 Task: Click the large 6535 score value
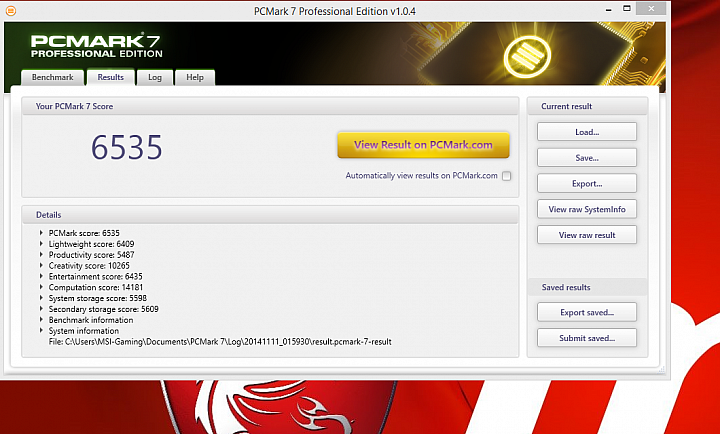pyautogui.click(x=127, y=147)
